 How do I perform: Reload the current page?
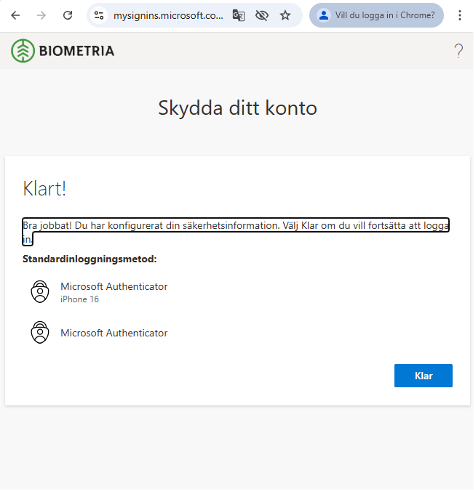[x=68, y=15]
